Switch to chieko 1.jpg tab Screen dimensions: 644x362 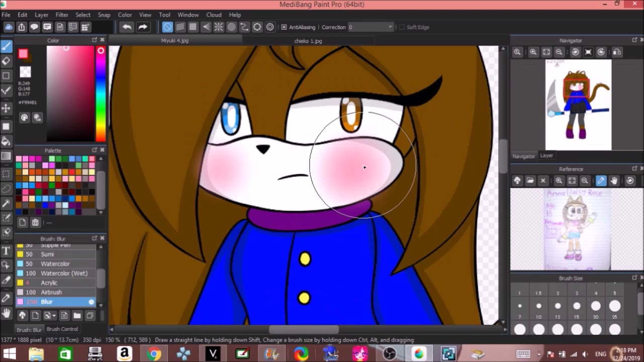point(308,41)
